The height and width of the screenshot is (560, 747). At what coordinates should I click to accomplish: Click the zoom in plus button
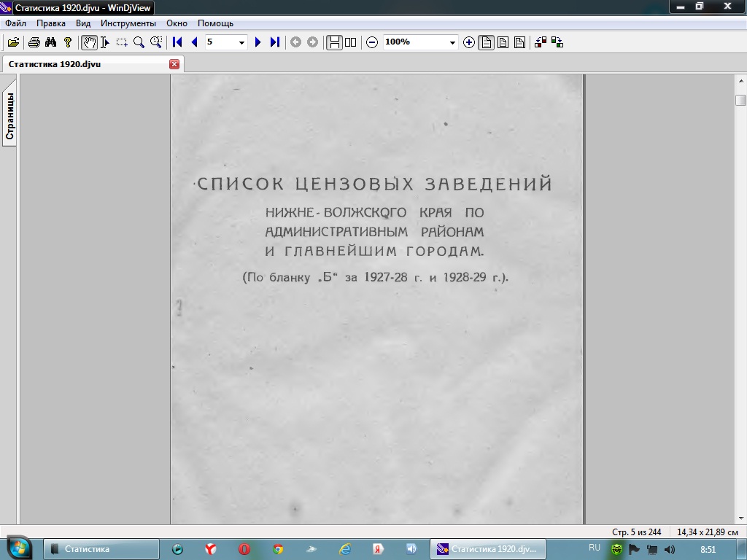(x=469, y=42)
